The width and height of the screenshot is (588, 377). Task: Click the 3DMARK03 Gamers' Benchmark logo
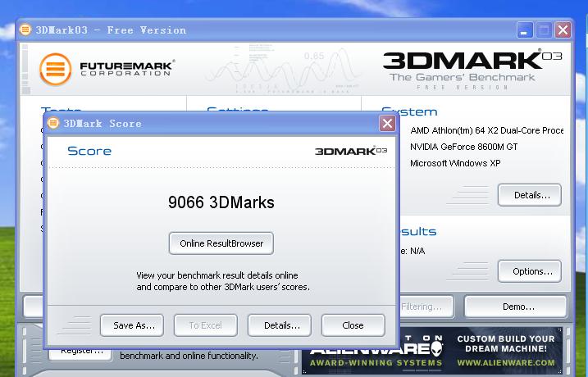tap(472, 69)
